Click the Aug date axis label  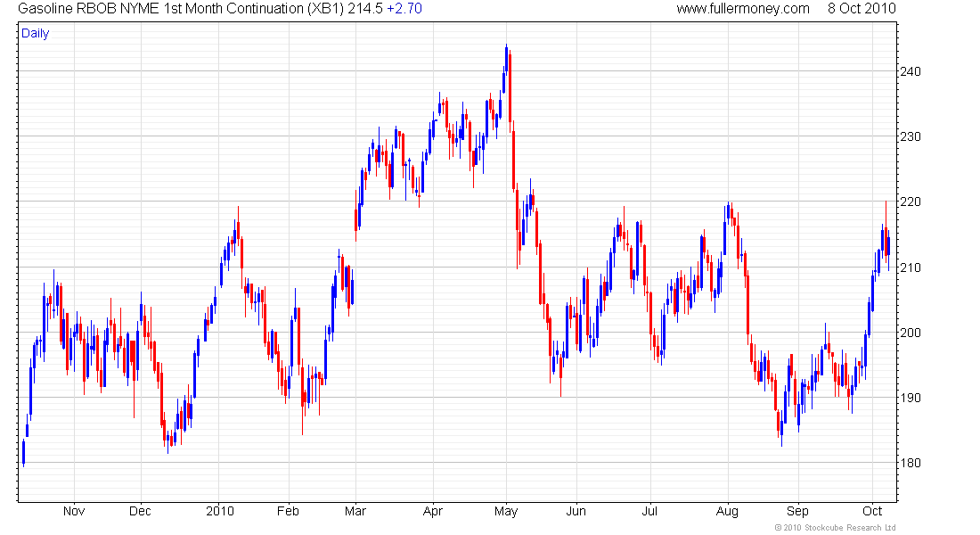(727, 511)
